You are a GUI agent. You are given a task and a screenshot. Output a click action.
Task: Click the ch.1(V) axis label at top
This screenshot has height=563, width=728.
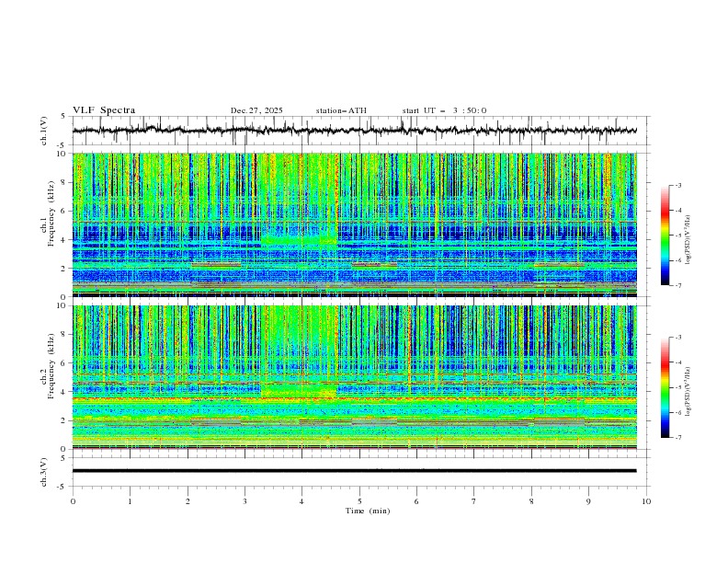44,131
